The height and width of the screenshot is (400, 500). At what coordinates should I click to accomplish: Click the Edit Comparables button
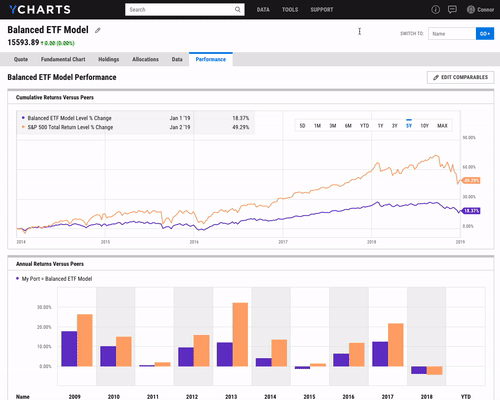460,77
